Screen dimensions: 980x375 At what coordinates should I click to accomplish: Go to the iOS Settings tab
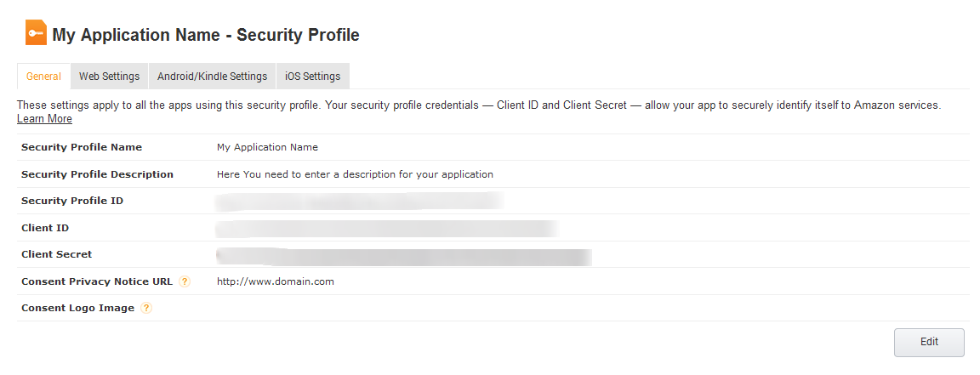(x=312, y=77)
